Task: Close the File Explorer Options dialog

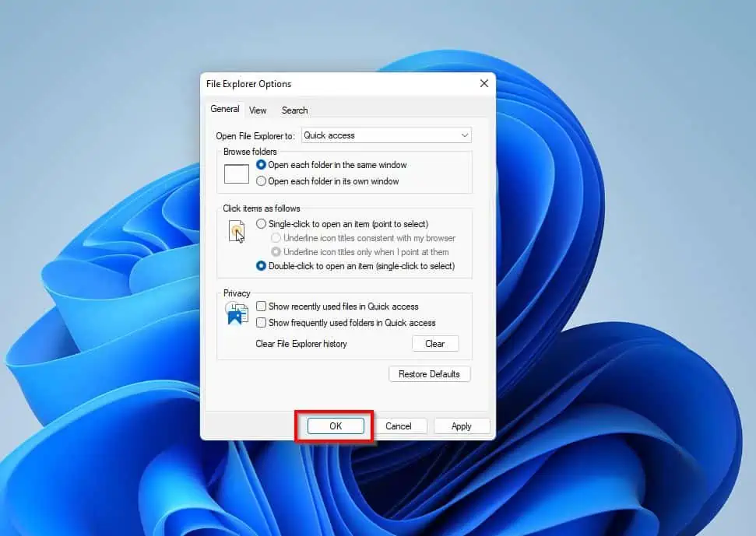Action: pos(484,83)
